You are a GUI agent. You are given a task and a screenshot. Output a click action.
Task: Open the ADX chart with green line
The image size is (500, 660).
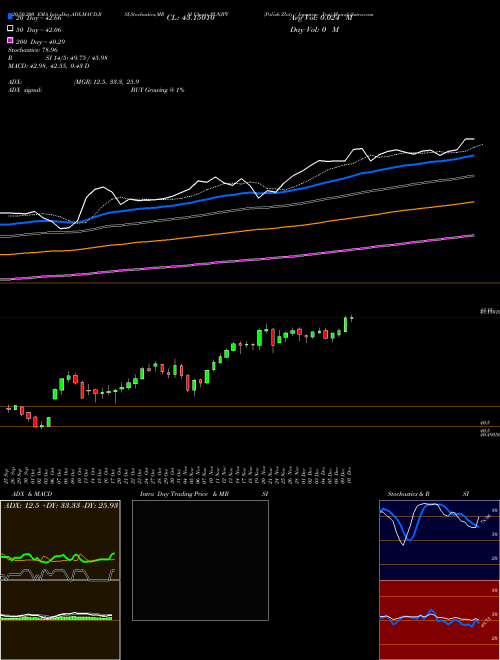[x=60, y=540]
